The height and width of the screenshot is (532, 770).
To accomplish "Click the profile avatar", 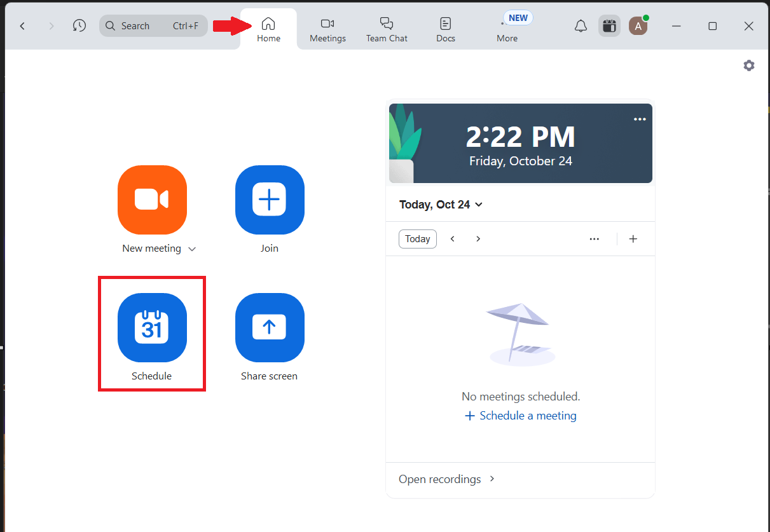I will (638, 26).
